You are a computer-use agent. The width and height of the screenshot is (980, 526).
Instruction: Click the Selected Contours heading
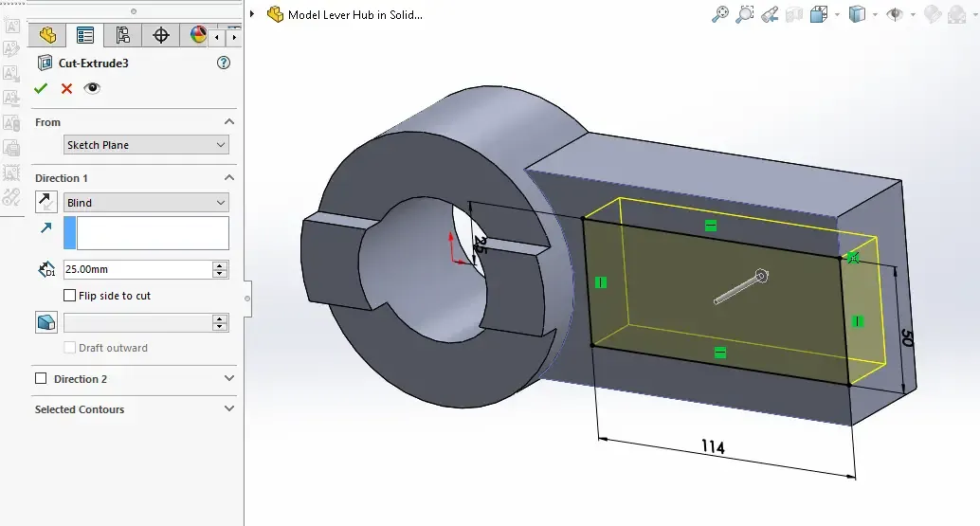80,409
